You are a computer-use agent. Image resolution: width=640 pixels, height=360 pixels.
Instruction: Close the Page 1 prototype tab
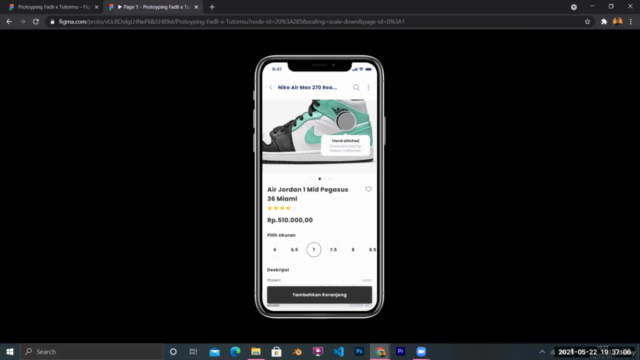pos(196,7)
